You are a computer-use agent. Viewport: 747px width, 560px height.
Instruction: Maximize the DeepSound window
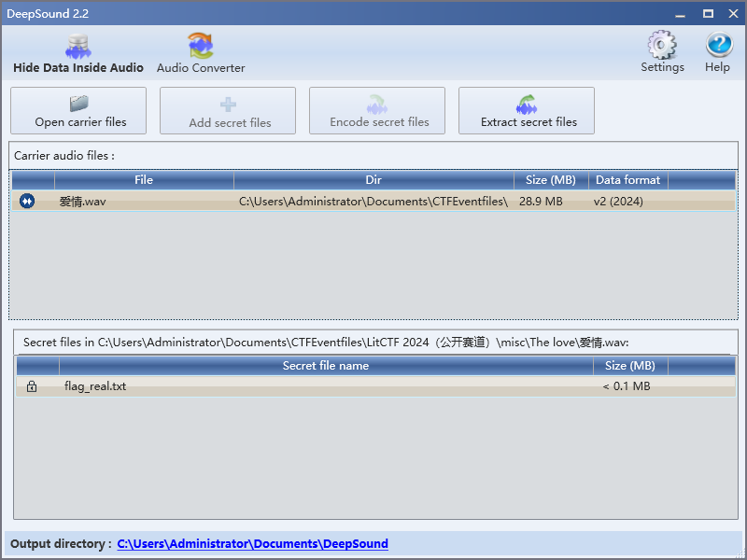[x=708, y=14]
